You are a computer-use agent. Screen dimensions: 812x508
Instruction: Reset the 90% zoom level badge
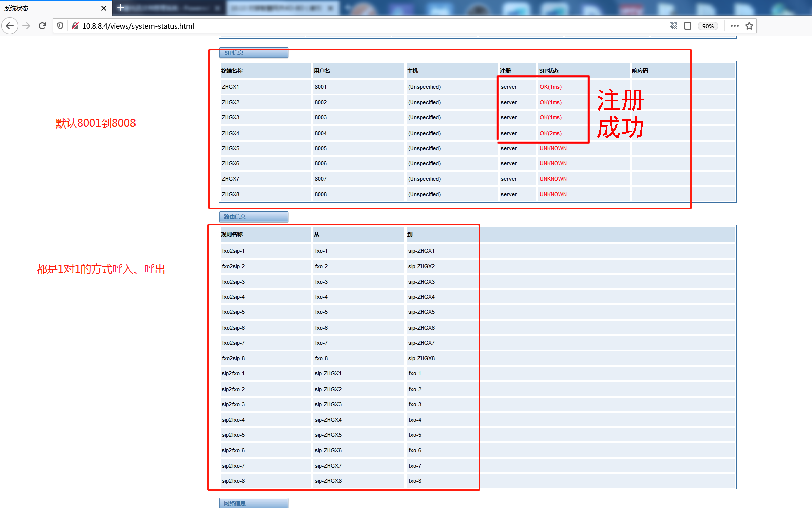point(708,26)
